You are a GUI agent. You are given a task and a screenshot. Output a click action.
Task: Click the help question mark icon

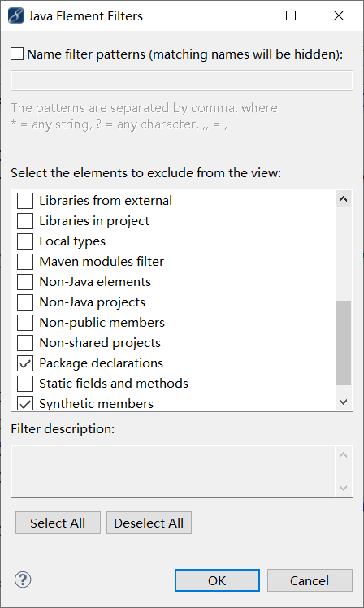coord(23,580)
